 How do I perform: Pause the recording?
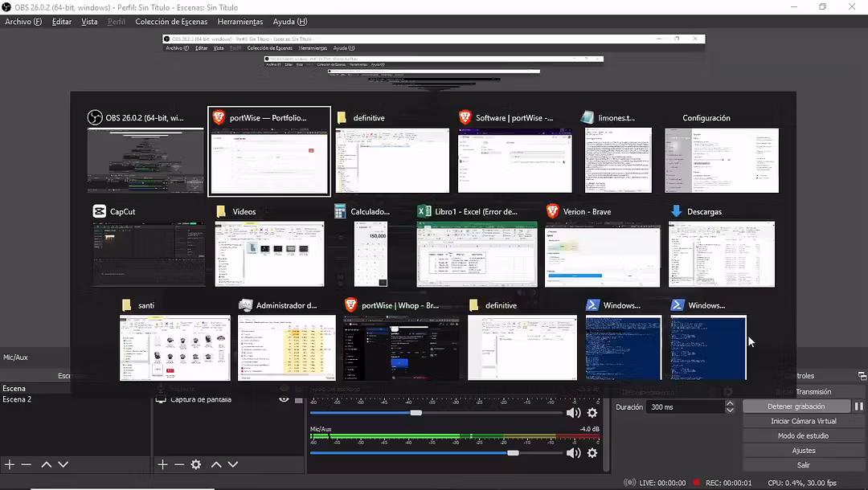coord(858,406)
